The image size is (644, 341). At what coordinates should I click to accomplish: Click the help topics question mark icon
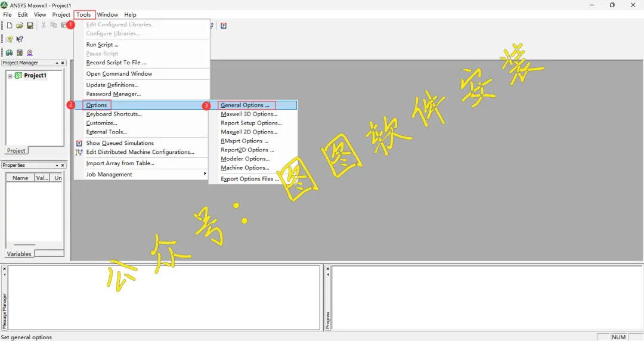click(x=9, y=39)
